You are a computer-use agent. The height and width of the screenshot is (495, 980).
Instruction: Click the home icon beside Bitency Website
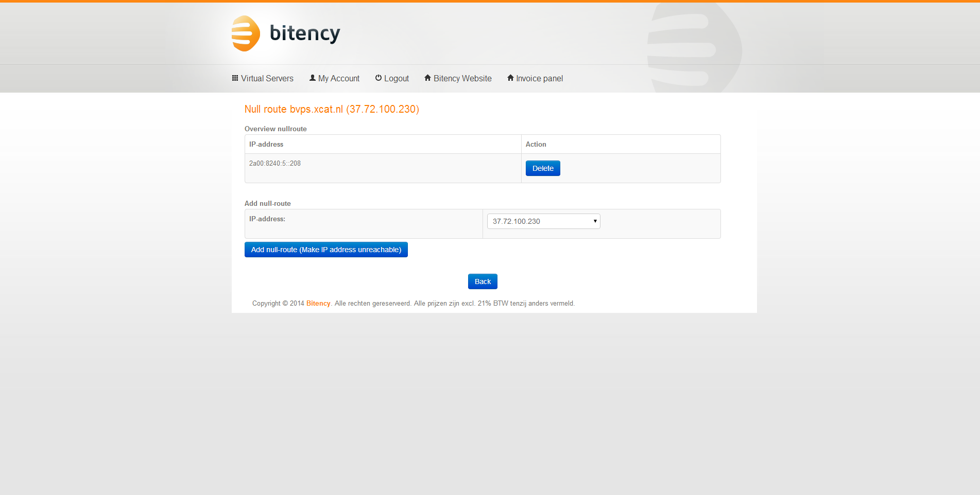tap(427, 78)
